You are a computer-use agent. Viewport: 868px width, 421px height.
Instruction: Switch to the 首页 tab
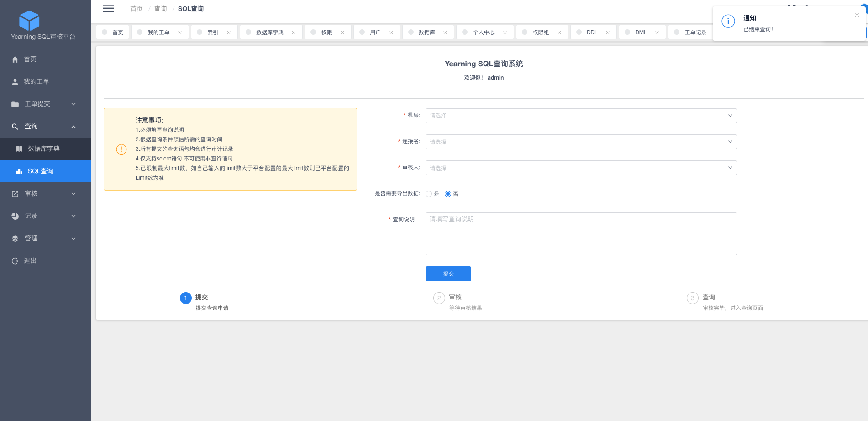click(113, 32)
